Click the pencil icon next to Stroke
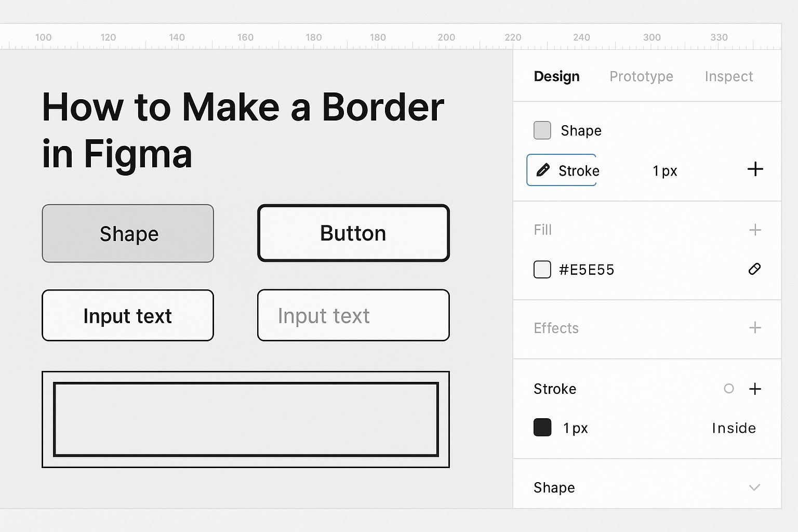Viewport: 798px width, 532px height. coord(543,170)
